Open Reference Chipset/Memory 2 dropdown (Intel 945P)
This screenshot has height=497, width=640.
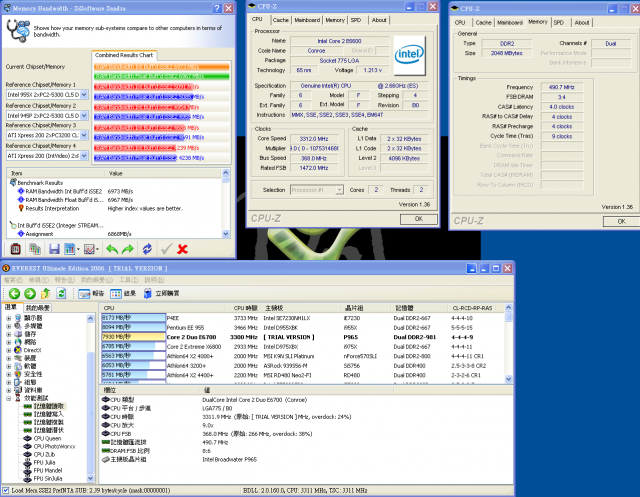[84, 115]
